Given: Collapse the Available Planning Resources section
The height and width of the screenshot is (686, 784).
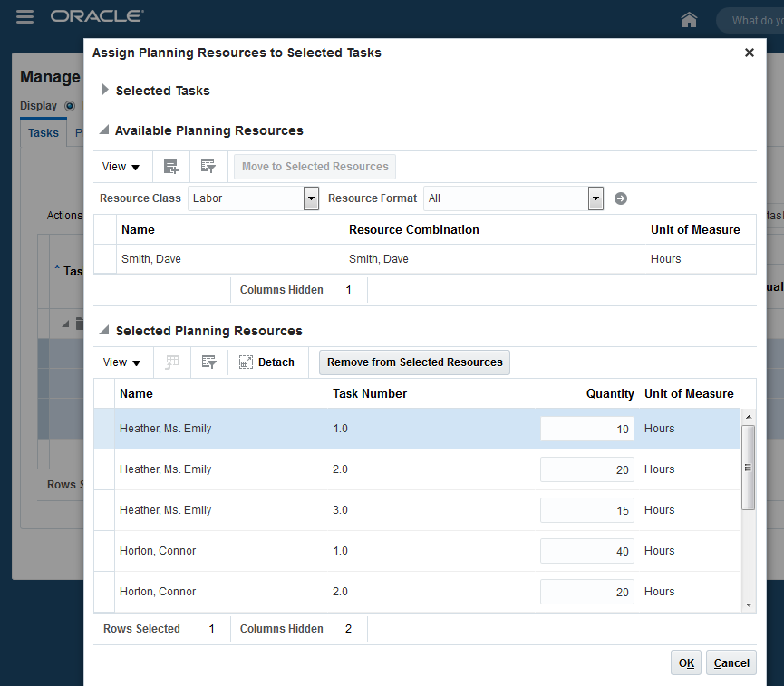Looking at the screenshot, I should pos(104,130).
